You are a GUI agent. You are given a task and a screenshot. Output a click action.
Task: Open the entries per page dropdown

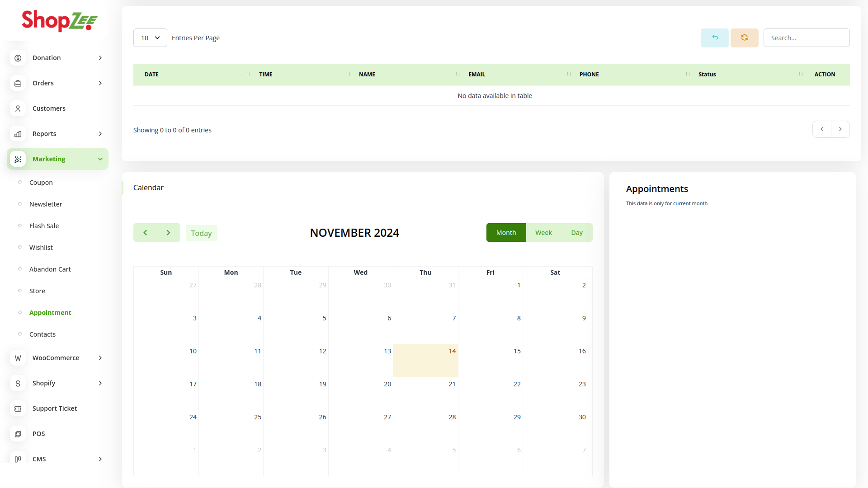[150, 38]
